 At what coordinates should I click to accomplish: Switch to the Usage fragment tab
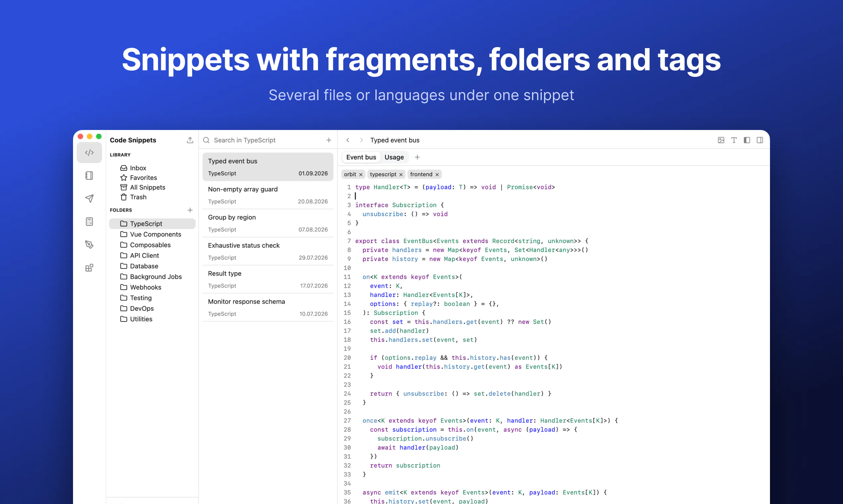(x=394, y=157)
